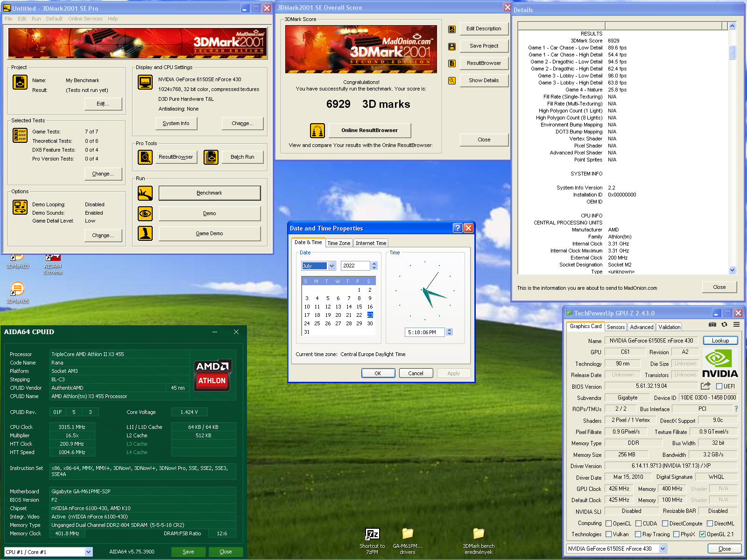Toggle the PhysX checkbox

(676, 534)
